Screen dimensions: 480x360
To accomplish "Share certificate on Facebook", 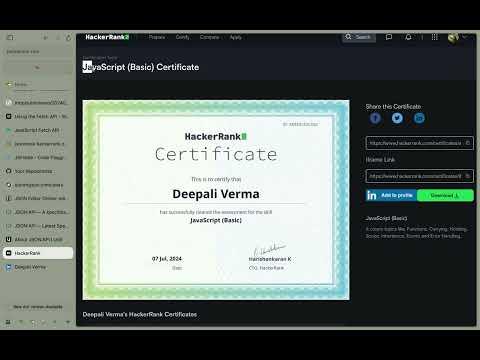I will click(x=375, y=118).
